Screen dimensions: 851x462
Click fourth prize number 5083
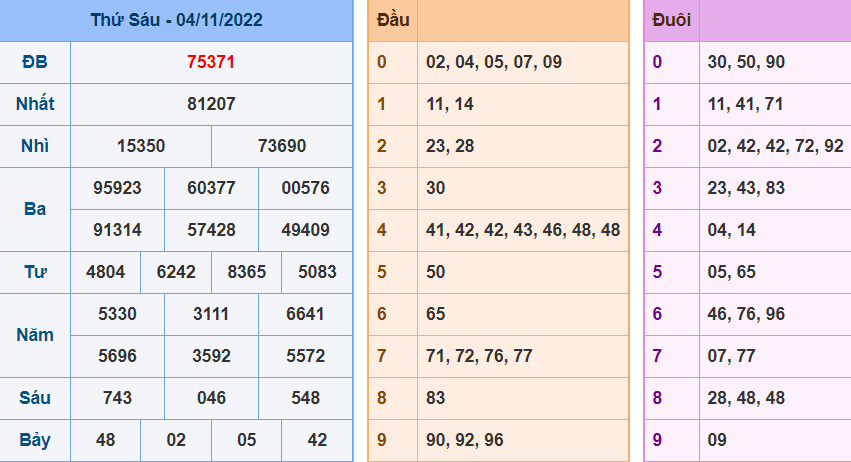coord(317,272)
